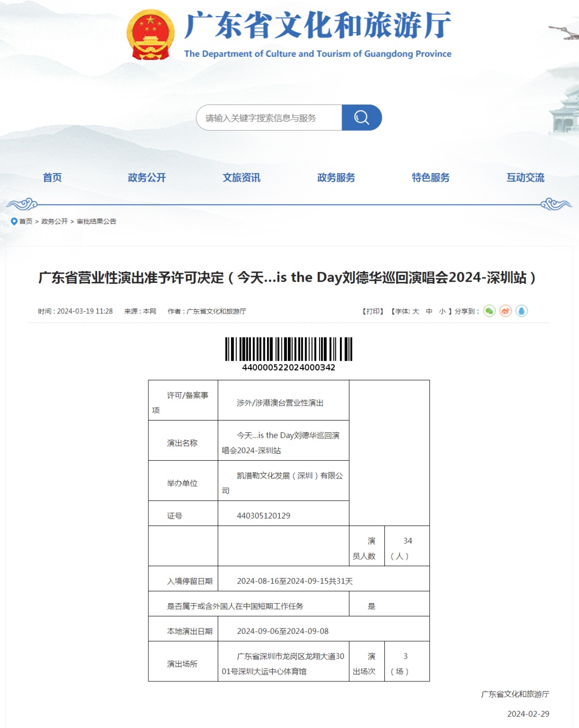Click the 举办单位 label cell
The image size is (579, 728).
183,481
